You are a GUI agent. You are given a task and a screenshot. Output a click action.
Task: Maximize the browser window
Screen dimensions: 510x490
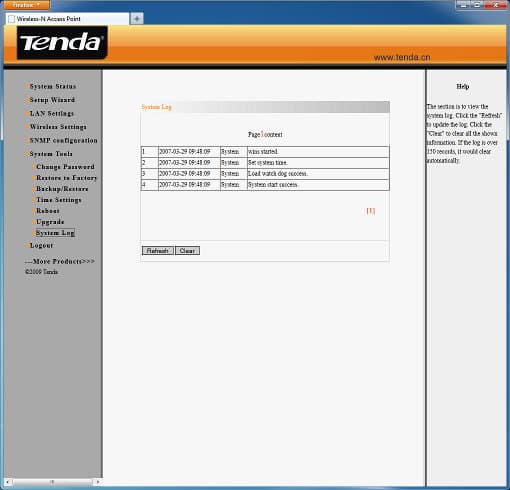click(x=477, y=5)
